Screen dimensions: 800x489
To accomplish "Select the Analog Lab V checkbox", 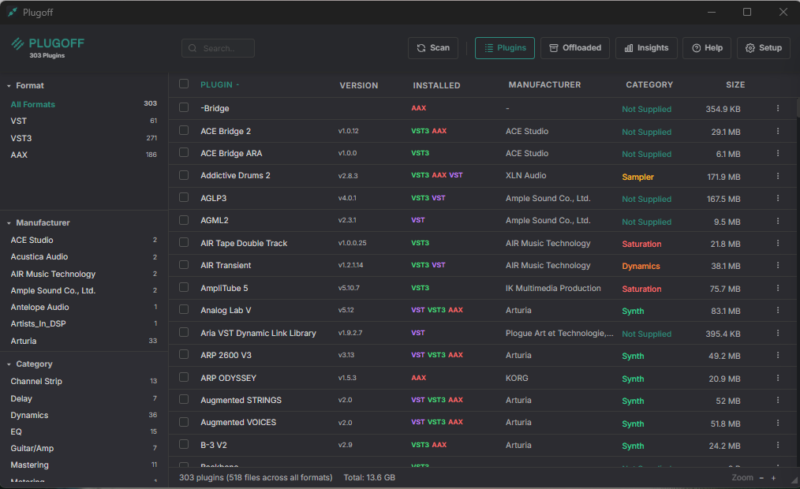I will 184,310.
